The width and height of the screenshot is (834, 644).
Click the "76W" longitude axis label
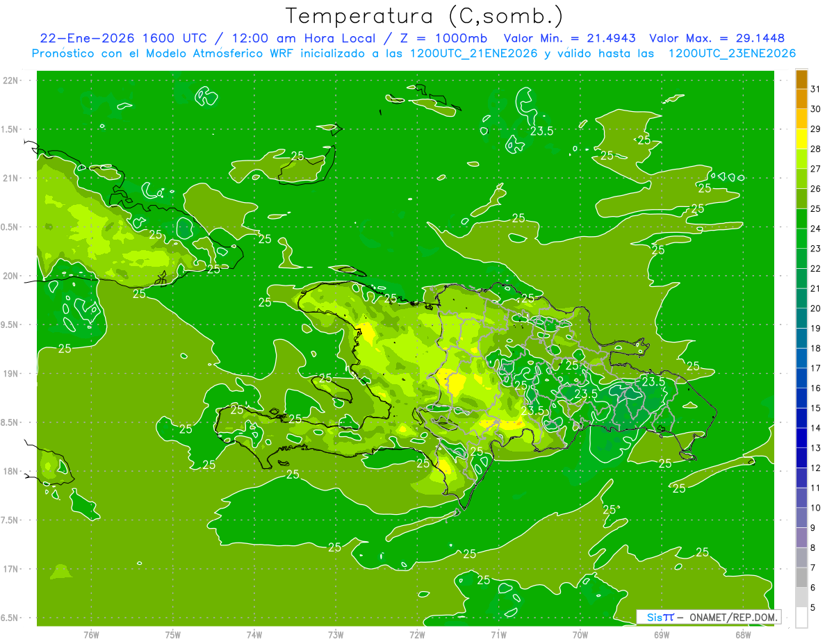tap(91, 635)
